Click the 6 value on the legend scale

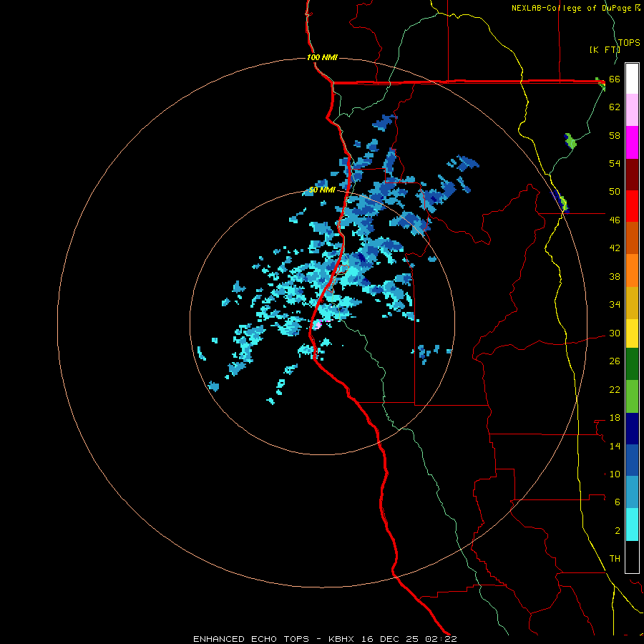[618, 502]
